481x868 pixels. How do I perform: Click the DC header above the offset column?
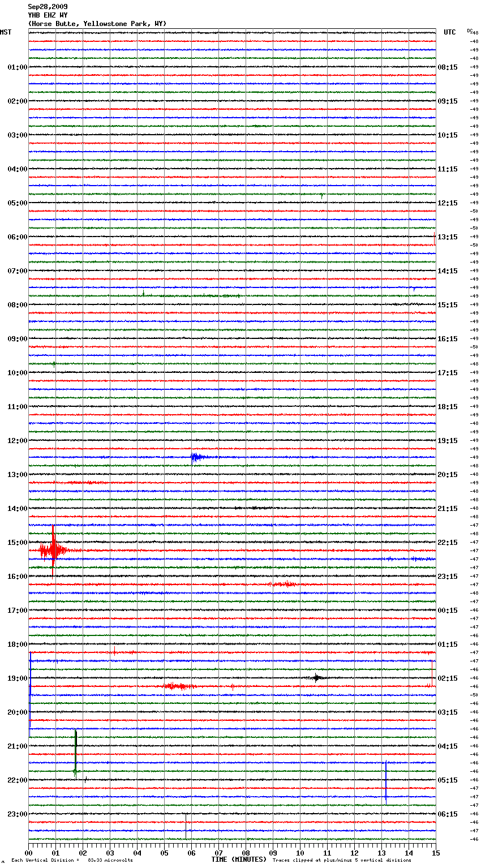pyautogui.click(x=470, y=31)
